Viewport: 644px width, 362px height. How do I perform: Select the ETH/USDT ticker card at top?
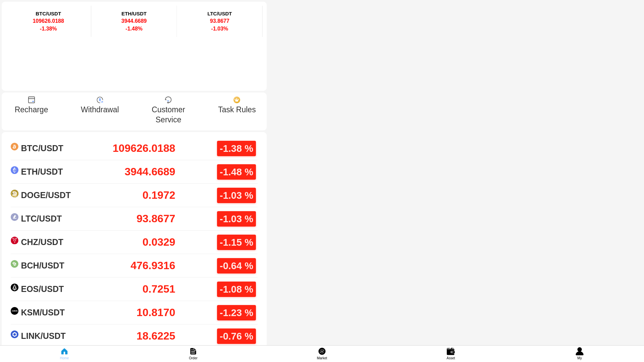(x=134, y=21)
